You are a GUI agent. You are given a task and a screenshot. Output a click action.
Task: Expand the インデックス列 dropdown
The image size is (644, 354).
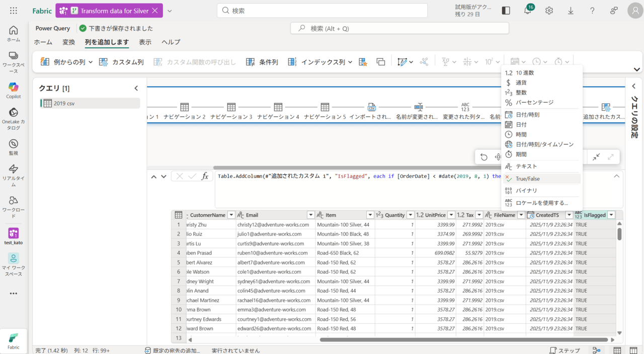click(350, 62)
